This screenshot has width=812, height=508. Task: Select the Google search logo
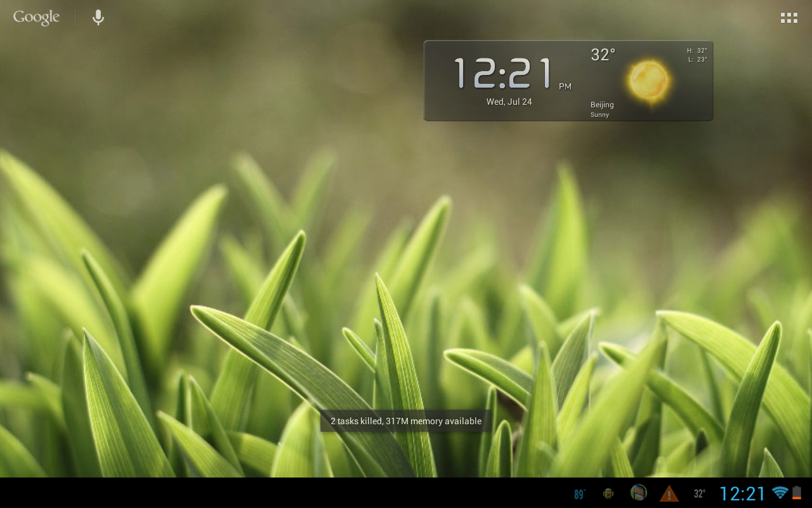pos(36,17)
